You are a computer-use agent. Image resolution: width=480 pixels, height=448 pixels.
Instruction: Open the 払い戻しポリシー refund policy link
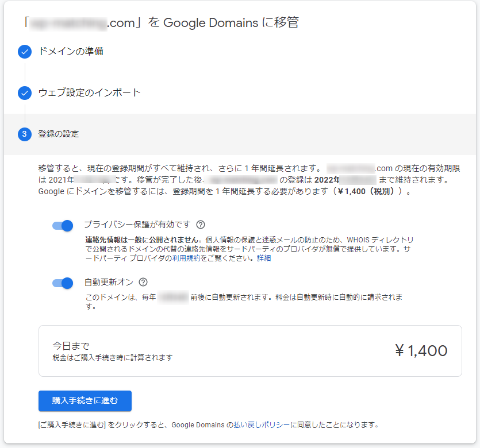262,425
